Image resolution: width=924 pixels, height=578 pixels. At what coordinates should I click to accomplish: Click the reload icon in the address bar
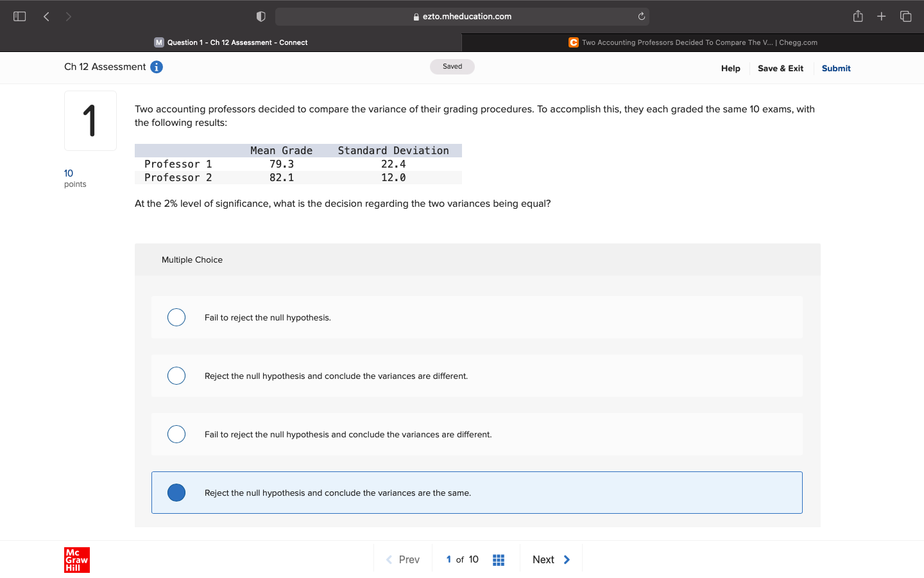(x=641, y=16)
